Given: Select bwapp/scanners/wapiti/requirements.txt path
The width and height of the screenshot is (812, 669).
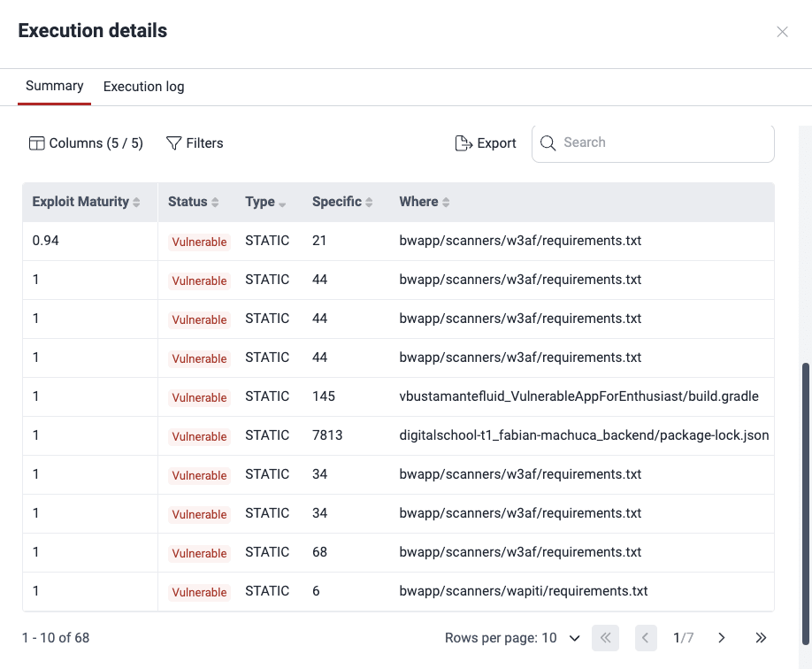Looking at the screenshot, I should [524, 591].
